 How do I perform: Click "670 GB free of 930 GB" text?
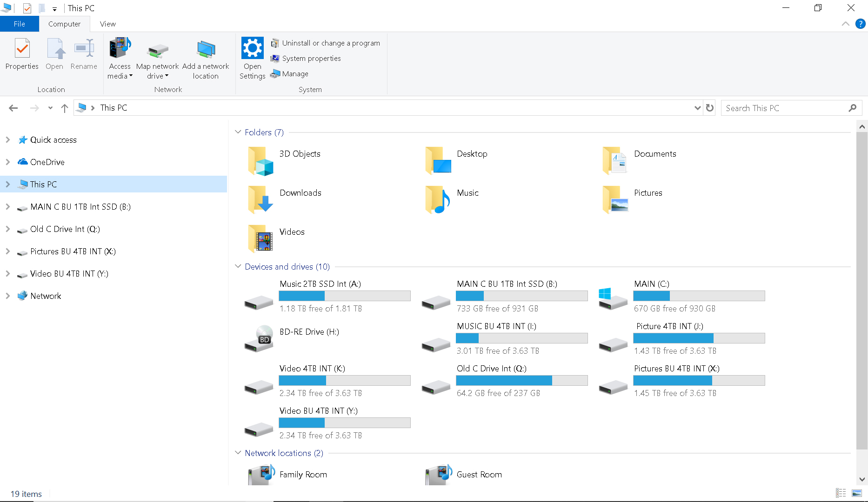674,309
